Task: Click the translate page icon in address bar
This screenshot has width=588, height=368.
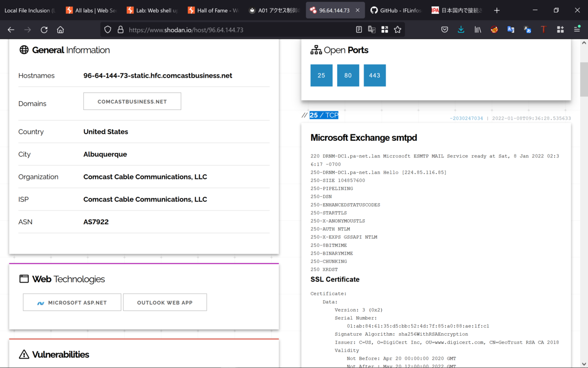Action: (372, 30)
